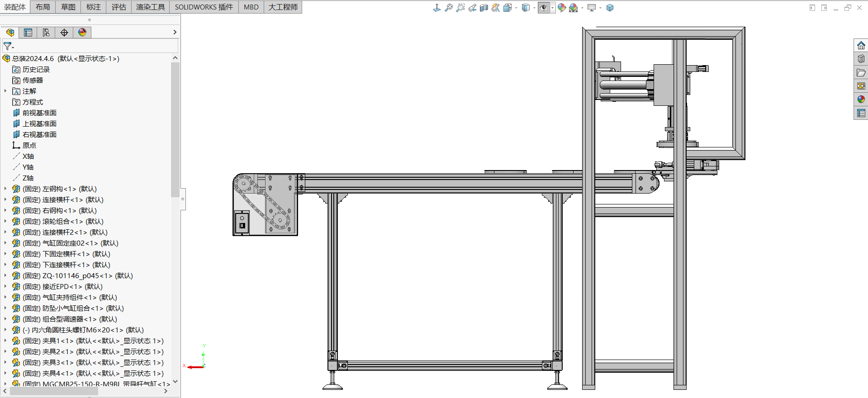Open Dynamic Annotation Views icon
The width and height of the screenshot is (868, 398).
pyautogui.click(x=496, y=8)
